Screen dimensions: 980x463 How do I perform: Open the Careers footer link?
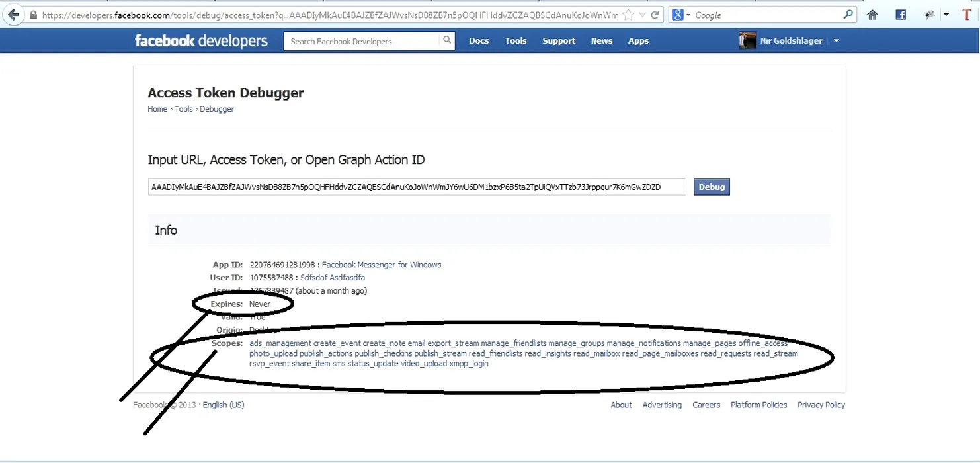click(x=706, y=405)
